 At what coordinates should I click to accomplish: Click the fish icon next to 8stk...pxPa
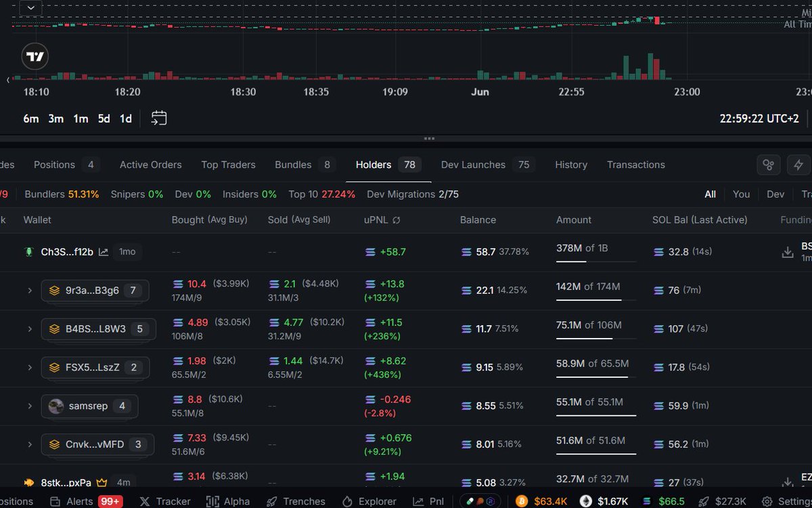(28, 483)
